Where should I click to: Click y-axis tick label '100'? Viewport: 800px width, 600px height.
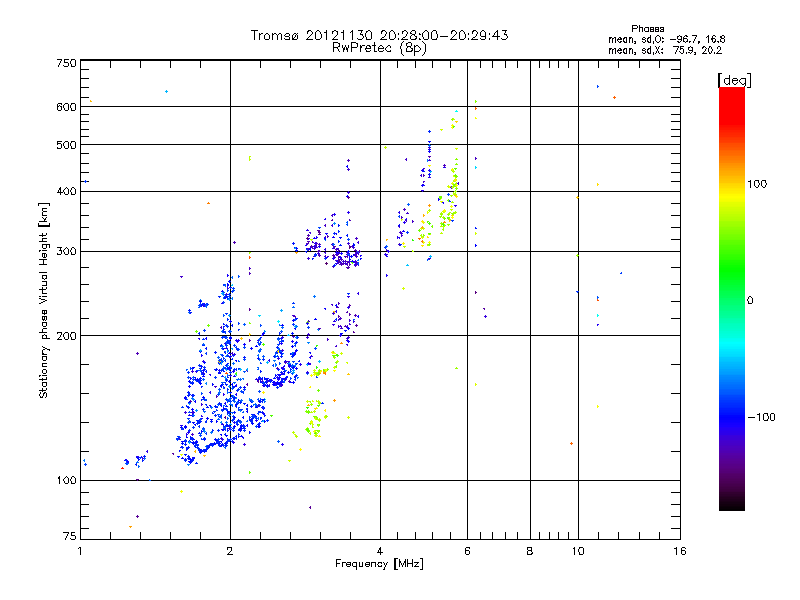(x=66, y=480)
